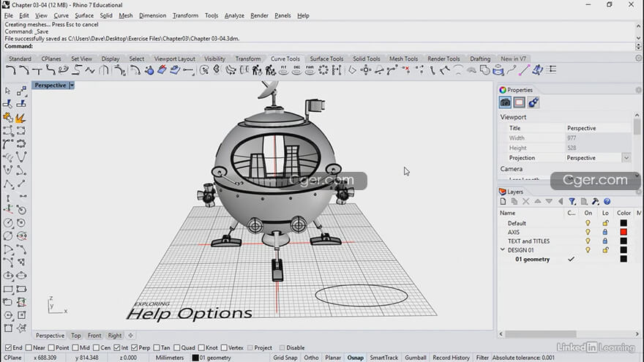Enable the Cen osnap checkbox

click(96, 347)
